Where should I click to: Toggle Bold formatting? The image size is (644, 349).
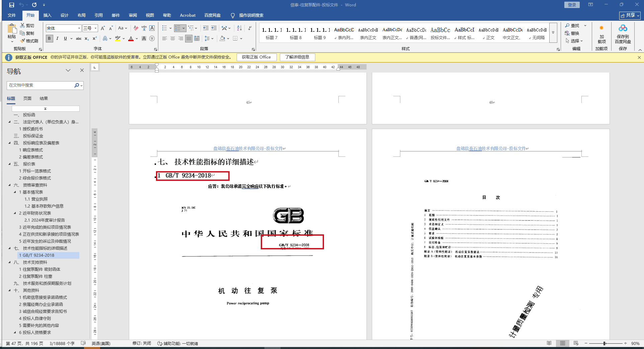coord(49,38)
